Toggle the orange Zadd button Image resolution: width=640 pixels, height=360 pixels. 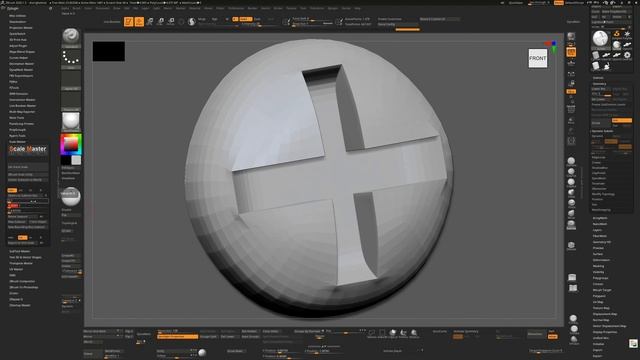point(246,19)
